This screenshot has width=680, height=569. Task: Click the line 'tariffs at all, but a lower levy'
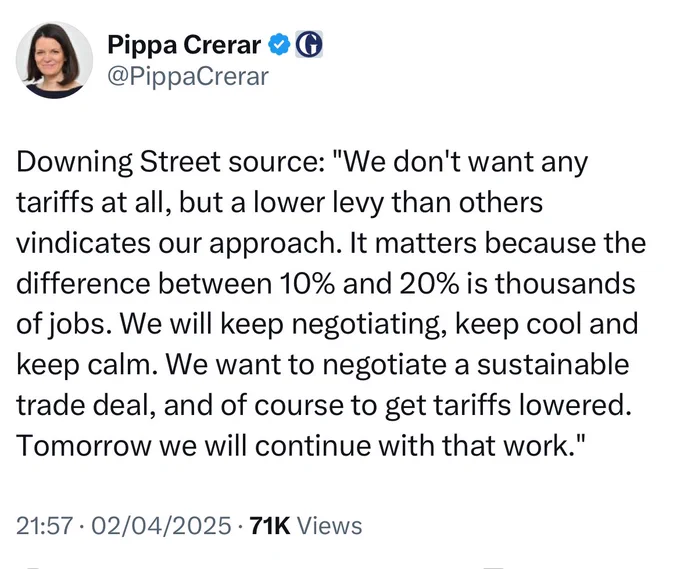coord(279,203)
